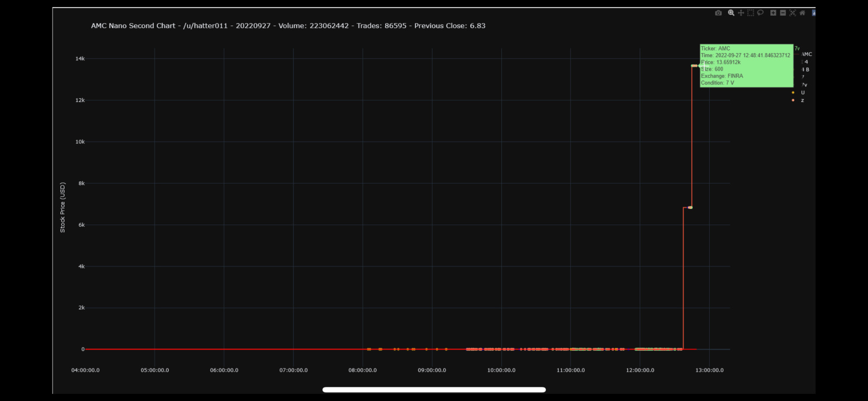Click the 06:00:00.0 x-axis time label
The width and height of the screenshot is (868, 401).
(224, 370)
